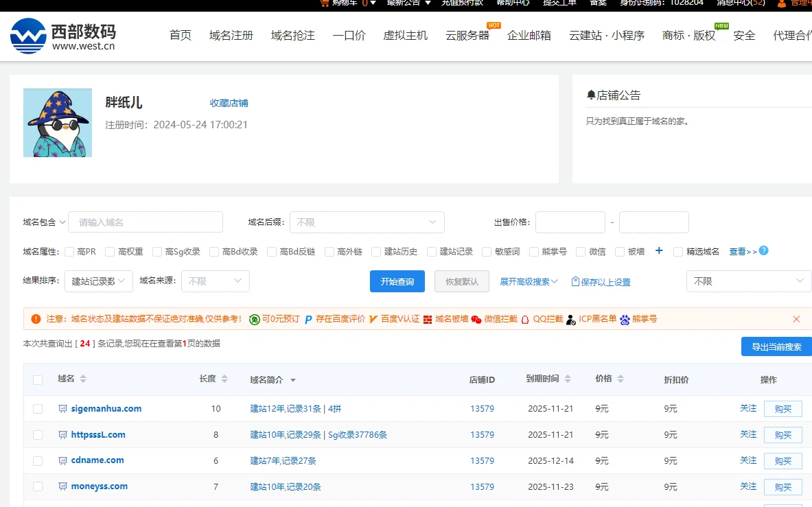Click the sort arrows on the 域名 column
Image resolution: width=812 pixels, height=507 pixels.
(x=83, y=379)
